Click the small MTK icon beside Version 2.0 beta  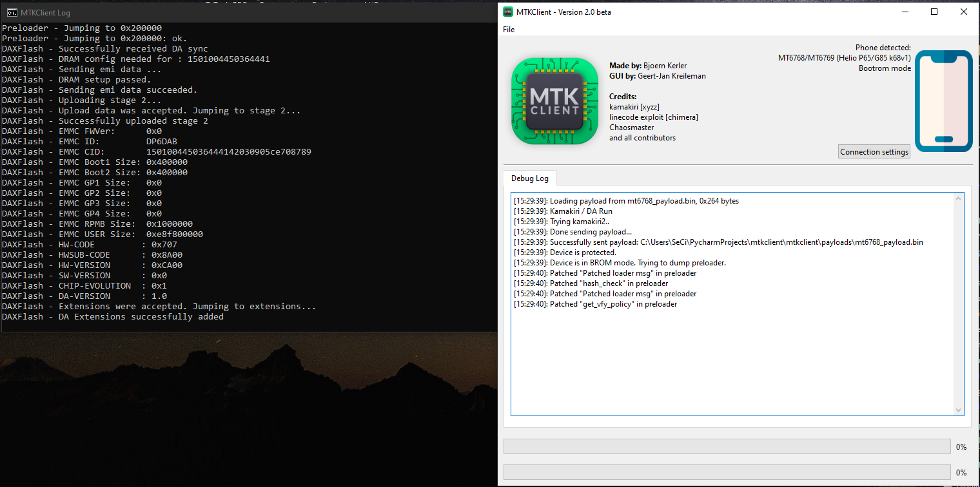[x=507, y=12]
